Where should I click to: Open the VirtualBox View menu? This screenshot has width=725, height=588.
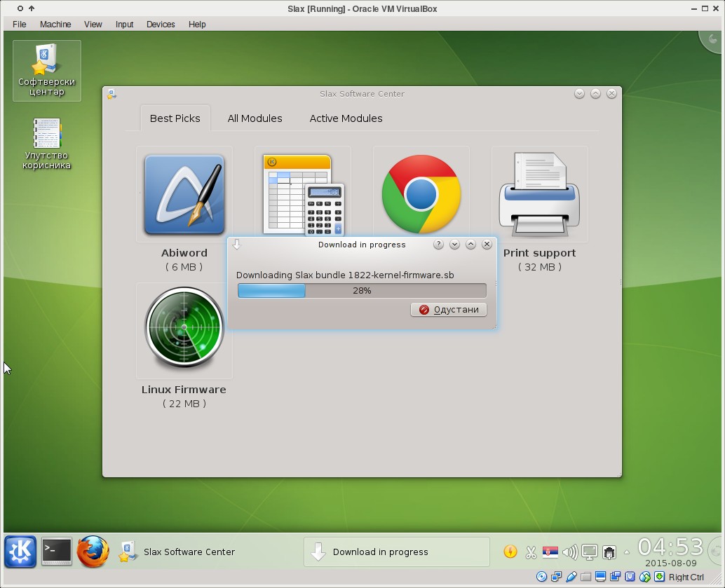point(93,24)
